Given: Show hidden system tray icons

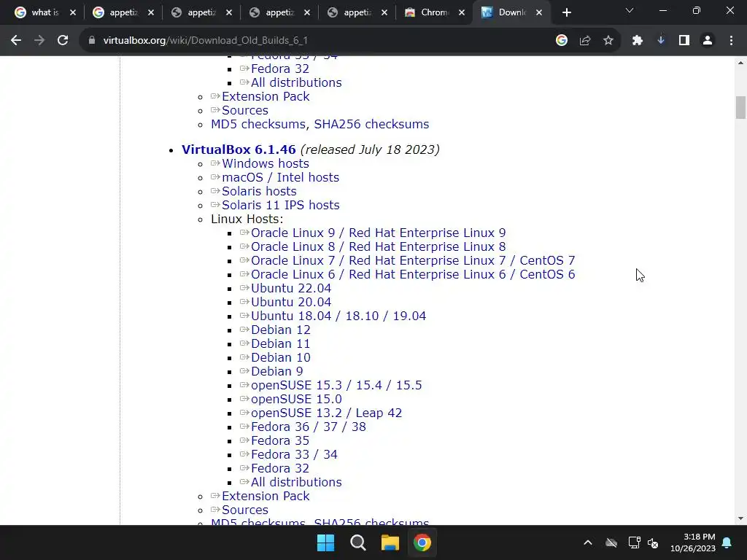Looking at the screenshot, I should [588, 542].
